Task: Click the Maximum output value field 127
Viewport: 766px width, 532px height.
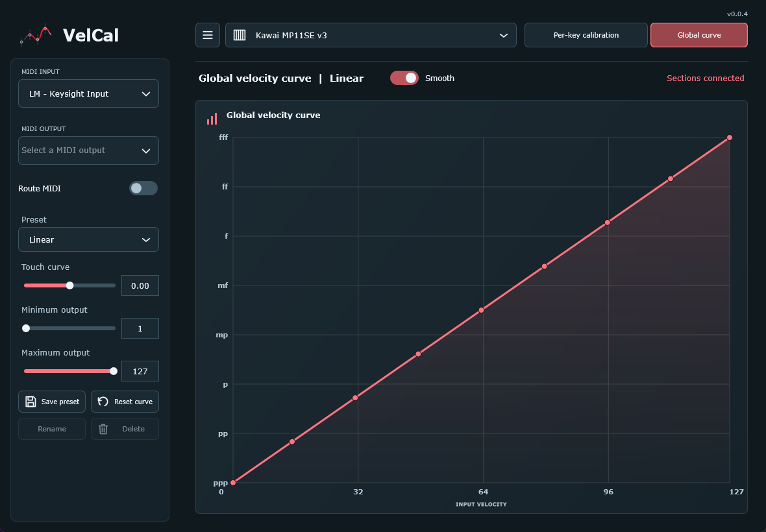Action: click(140, 371)
